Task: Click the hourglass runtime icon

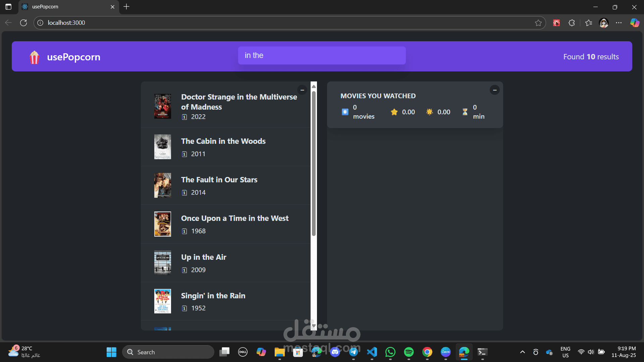Action: (x=465, y=112)
